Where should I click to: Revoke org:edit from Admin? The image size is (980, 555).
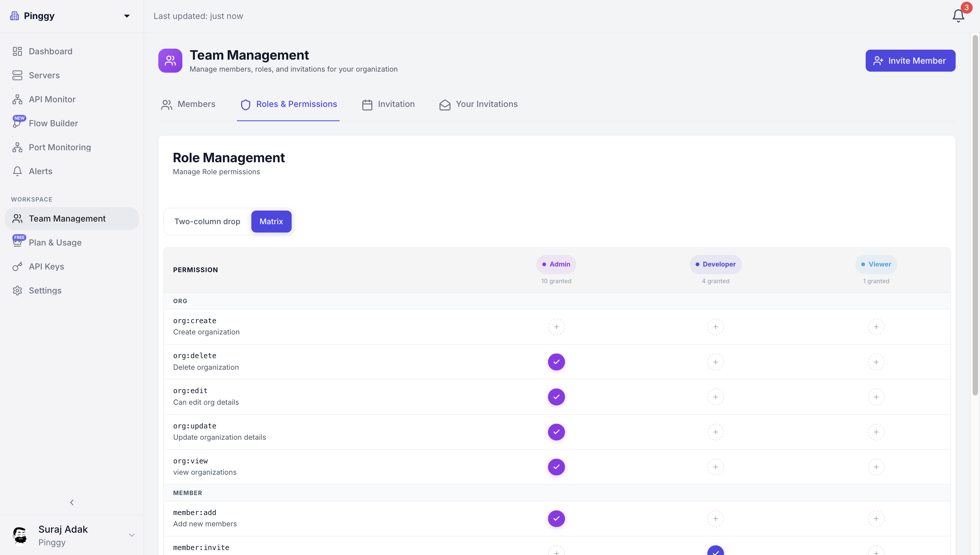pos(556,397)
